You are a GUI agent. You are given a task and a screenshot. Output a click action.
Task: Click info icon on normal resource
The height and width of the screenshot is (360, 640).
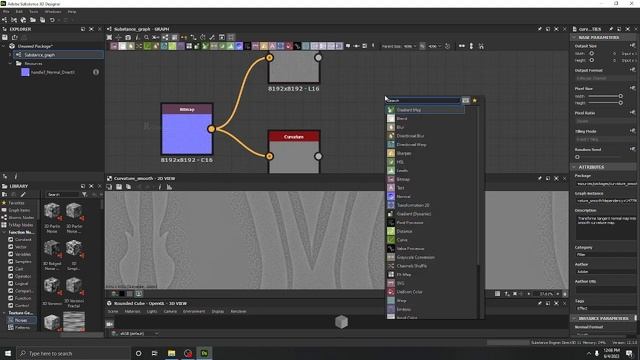pos(96,72)
